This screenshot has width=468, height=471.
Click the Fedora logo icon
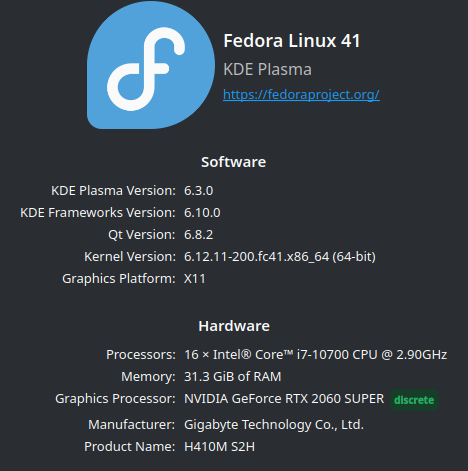tap(151, 65)
